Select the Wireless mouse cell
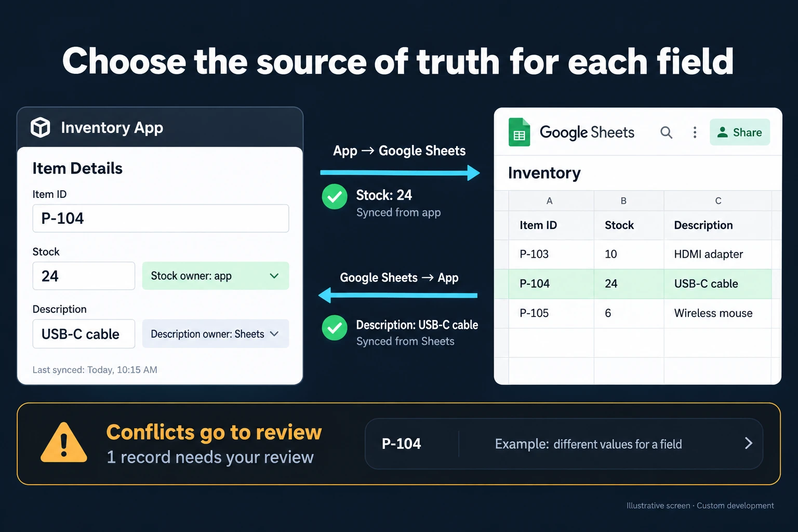The height and width of the screenshot is (532, 798). click(x=718, y=313)
